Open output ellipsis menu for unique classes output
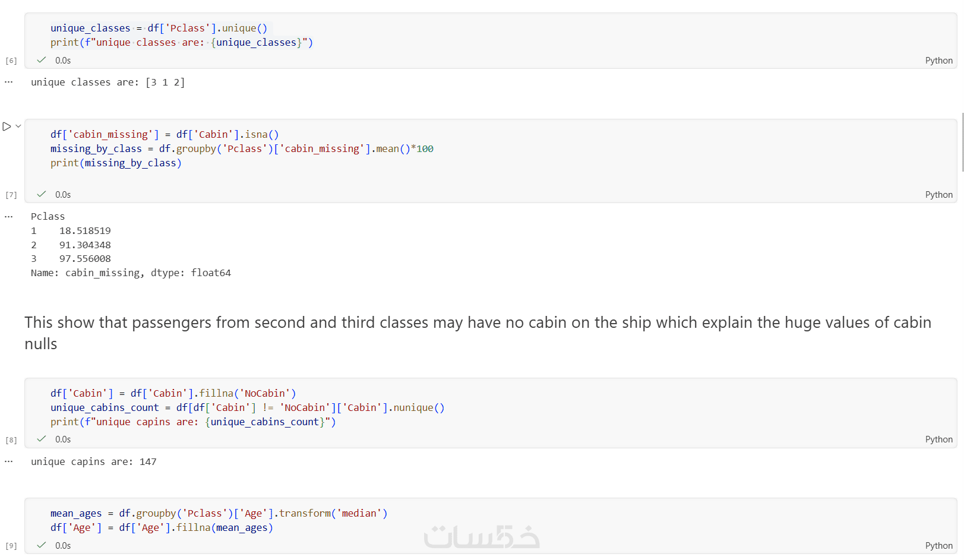The width and height of the screenshot is (964, 560). (8, 82)
